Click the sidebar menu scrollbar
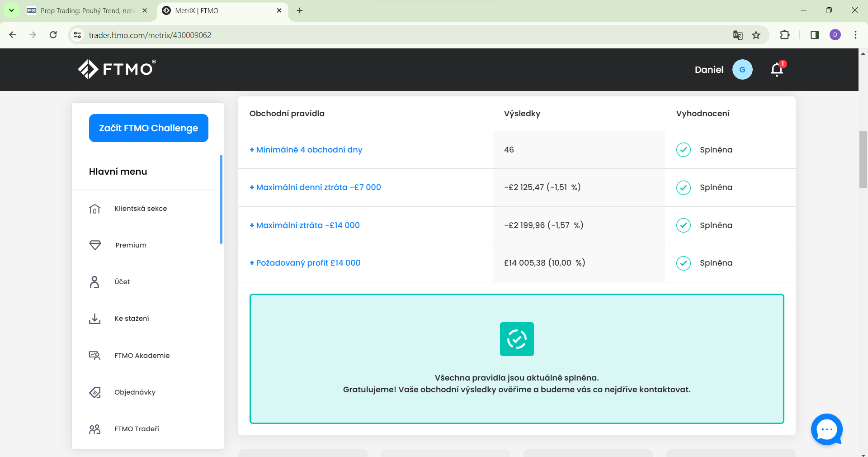 tap(221, 199)
